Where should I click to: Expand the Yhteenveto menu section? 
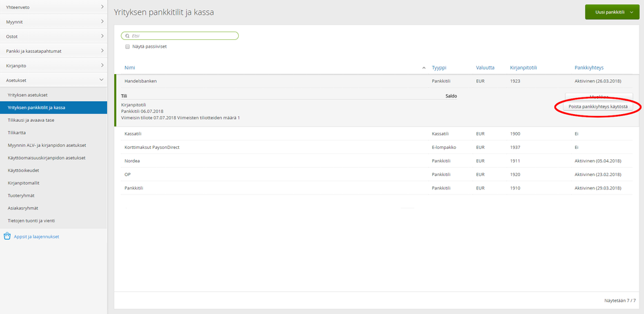click(x=102, y=6)
